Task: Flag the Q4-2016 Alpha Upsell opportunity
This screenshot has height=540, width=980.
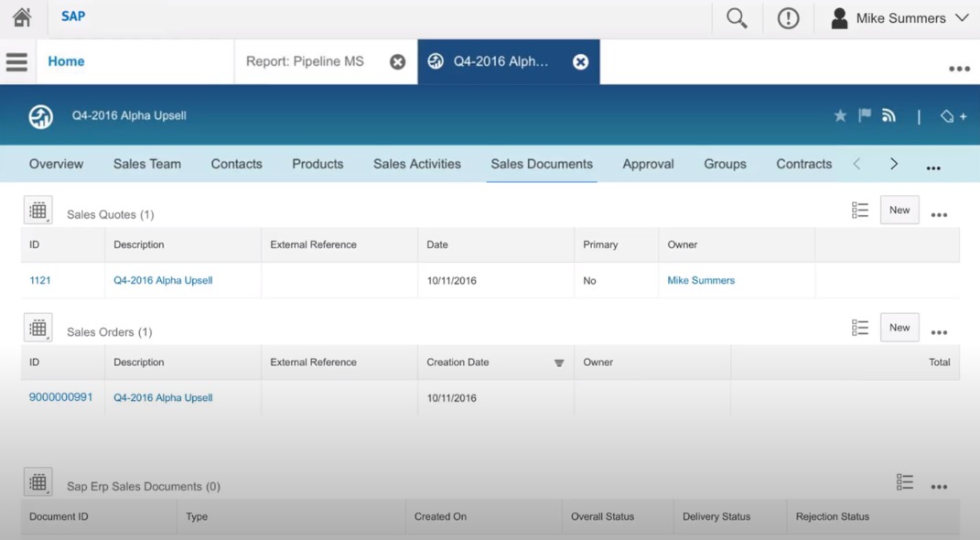Action: [863, 115]
